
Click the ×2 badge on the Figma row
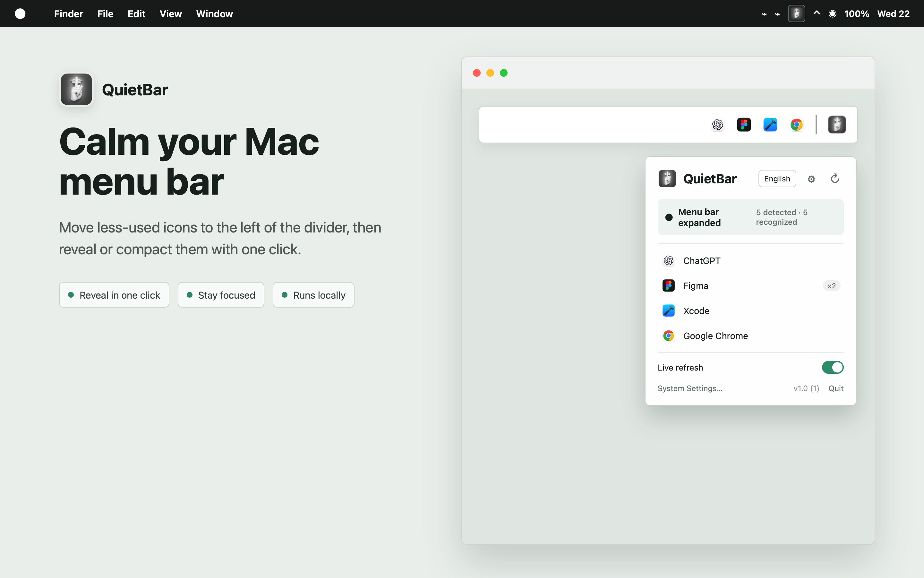[832, 285]
